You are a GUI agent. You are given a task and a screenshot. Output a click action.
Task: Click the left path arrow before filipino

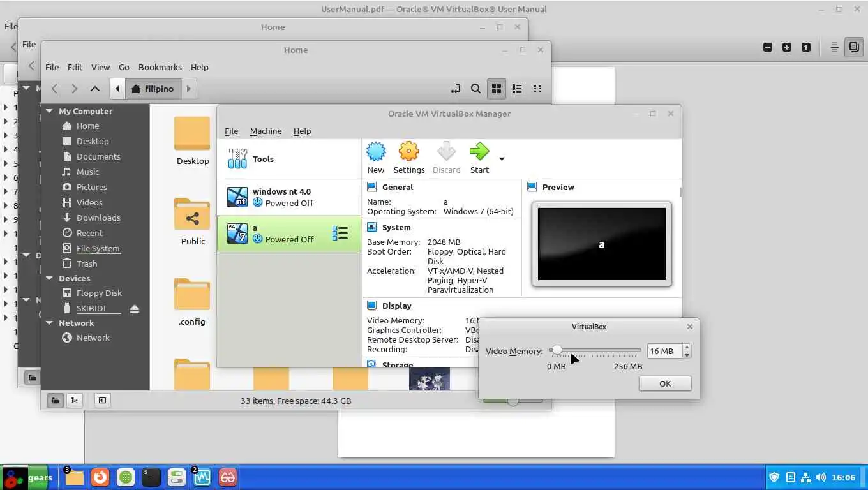pos(117,89)
